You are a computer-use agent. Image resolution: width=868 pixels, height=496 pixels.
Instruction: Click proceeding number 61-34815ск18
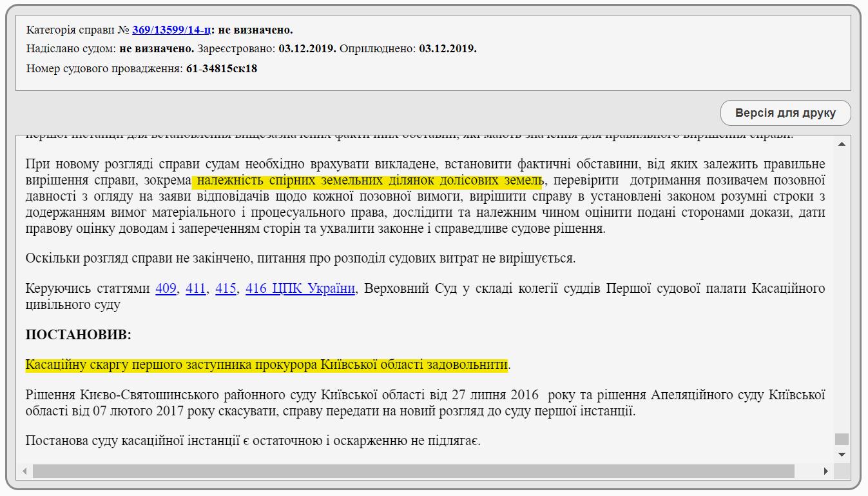(222, 68)
